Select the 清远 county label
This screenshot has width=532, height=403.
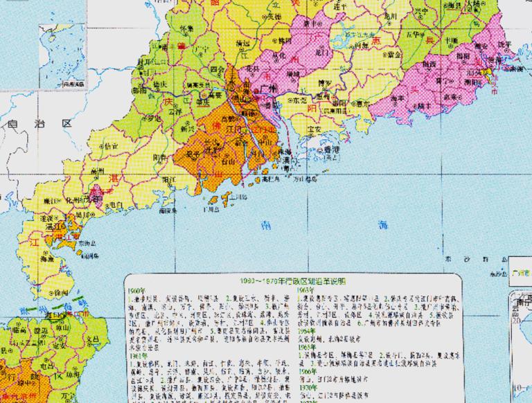(x=243, y=44)
